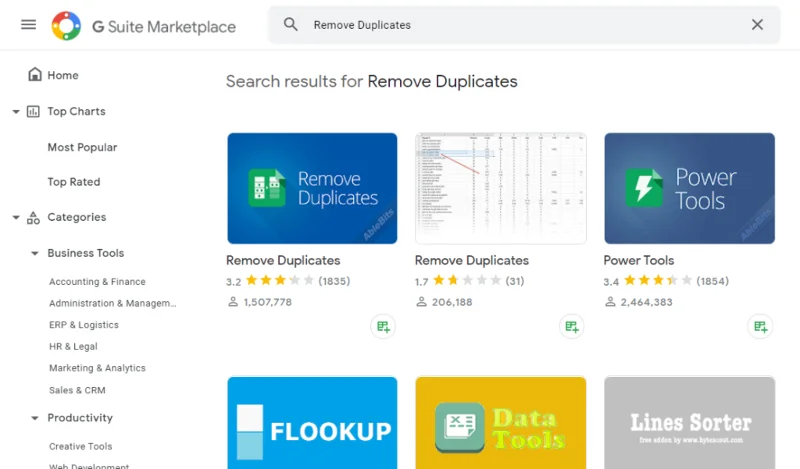Open Power Tools app thumbnail
Image resolution: width=800 pixels, height=469 pixels.
coord(689,188)
